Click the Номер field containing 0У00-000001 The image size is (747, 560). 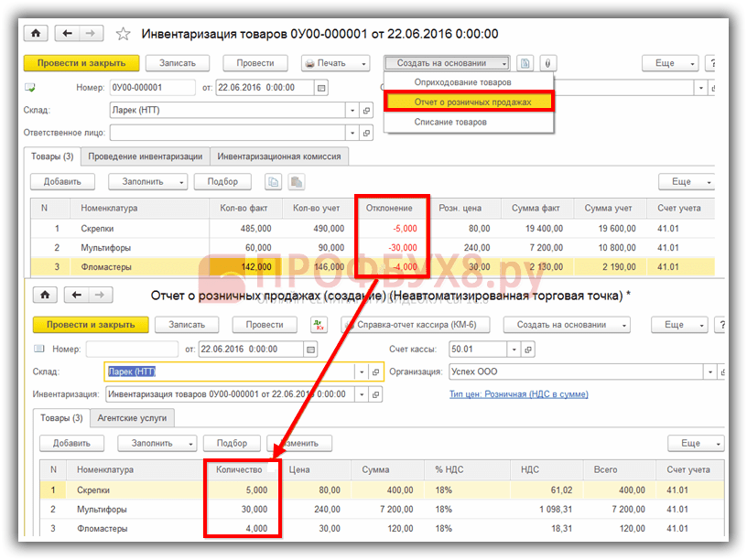click(x=153, y=88)
